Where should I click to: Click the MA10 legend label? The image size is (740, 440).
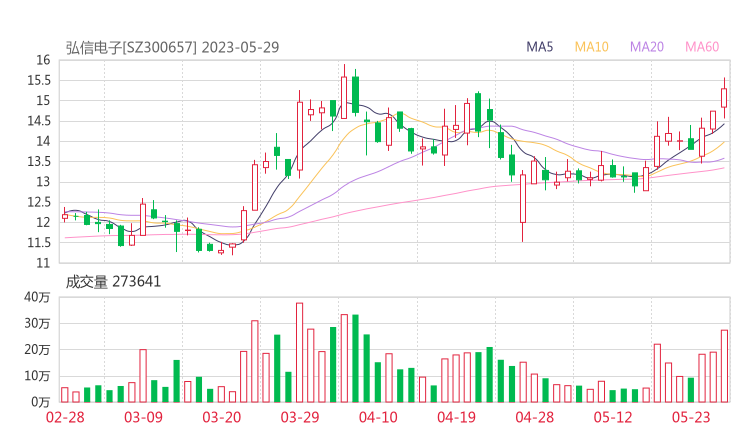(591, 47)
